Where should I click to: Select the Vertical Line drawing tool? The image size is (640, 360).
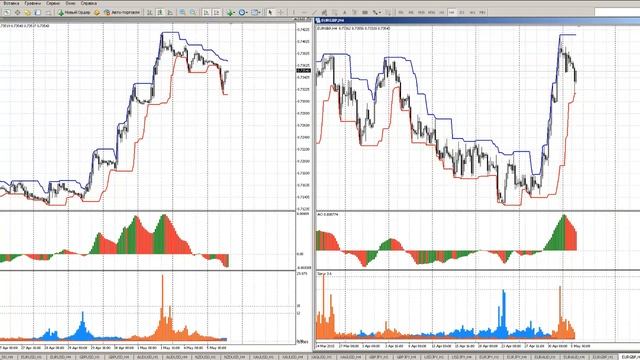[x=293, y=13]
